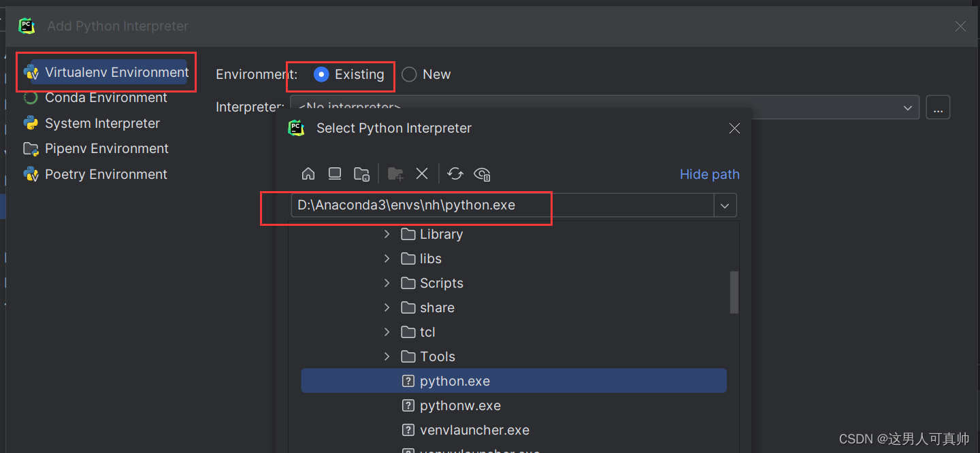Screen dimensions: 980x453
Task: Open the path history dropdown arrow
Action: click(725, 205)
